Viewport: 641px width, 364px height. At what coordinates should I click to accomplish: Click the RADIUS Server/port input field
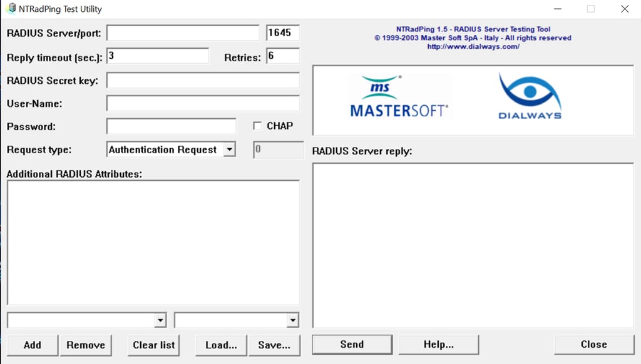183,32
